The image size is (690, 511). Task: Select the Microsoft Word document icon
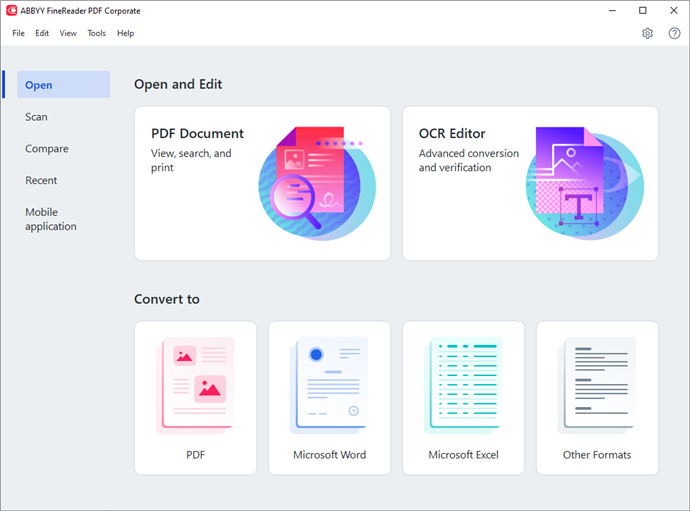(329, 386)
